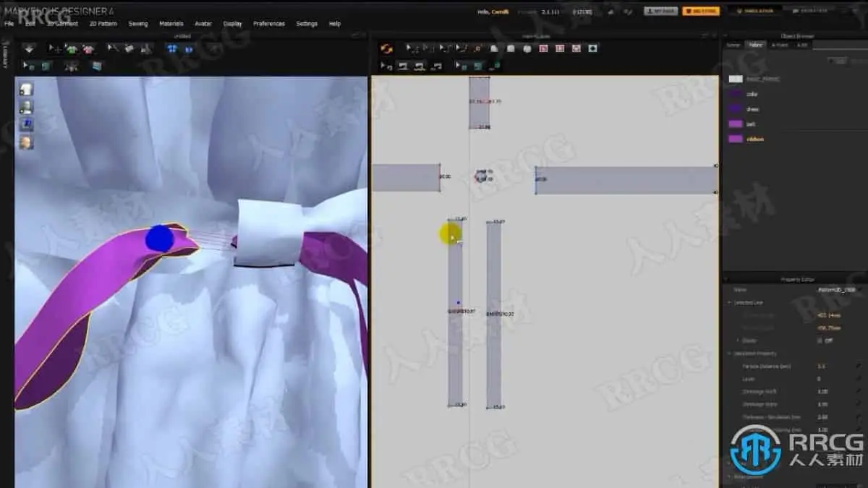Image resolution: width=868 pixels, height=488 pixels.
Task: Click the blue four-square arrangement icon
Action: (x=171, y=49)
